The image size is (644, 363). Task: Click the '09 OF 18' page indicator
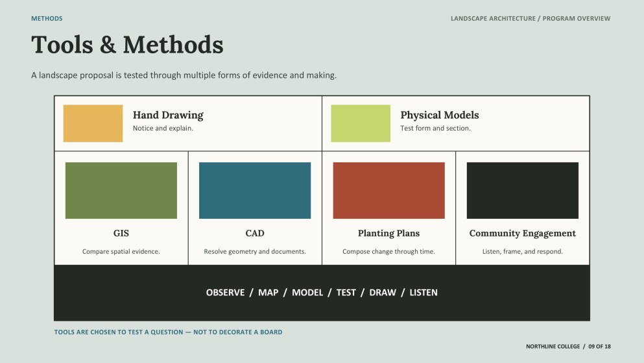600,347
